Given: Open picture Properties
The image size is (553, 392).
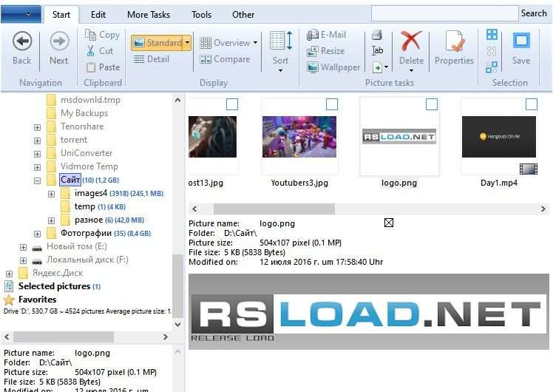Looking at the screenshot, I should coord(454,48).
